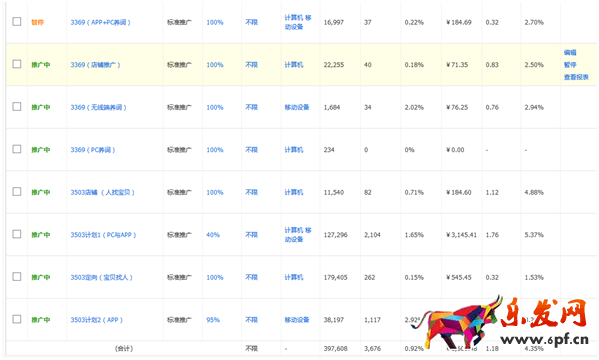This screenshot has height=360, width=599.
Task: Tick the checkbox for 3369 (APP+PC养词)
Action: pyautogui.click(x=17, y=22)
